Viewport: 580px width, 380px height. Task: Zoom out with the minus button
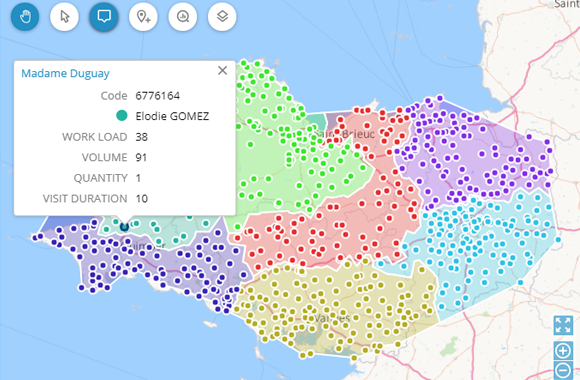point(563,370)
